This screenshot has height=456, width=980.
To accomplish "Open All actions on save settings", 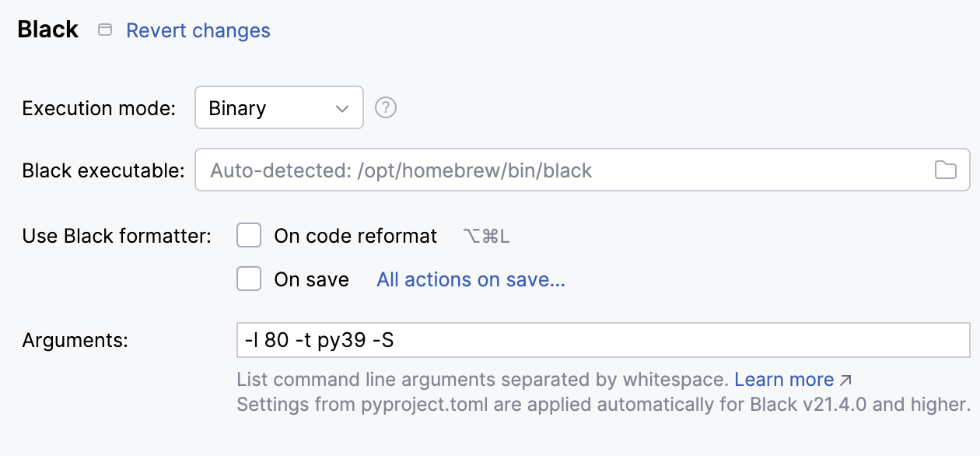I will (x=470, y=279).
